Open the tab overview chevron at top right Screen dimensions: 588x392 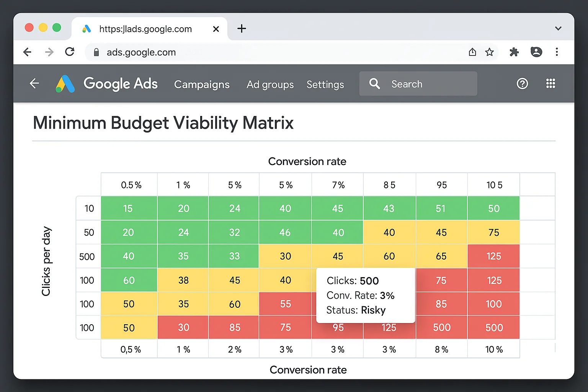coord(558,28)
